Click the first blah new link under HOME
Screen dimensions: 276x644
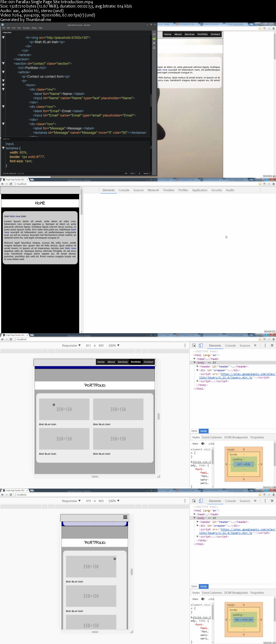(x=15, y=216)
